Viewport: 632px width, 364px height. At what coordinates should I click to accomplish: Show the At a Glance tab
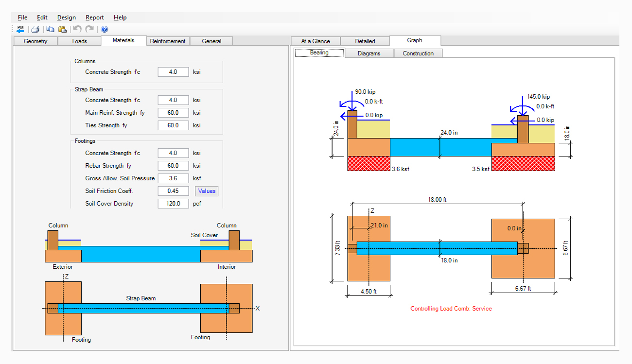coord(316,41)
